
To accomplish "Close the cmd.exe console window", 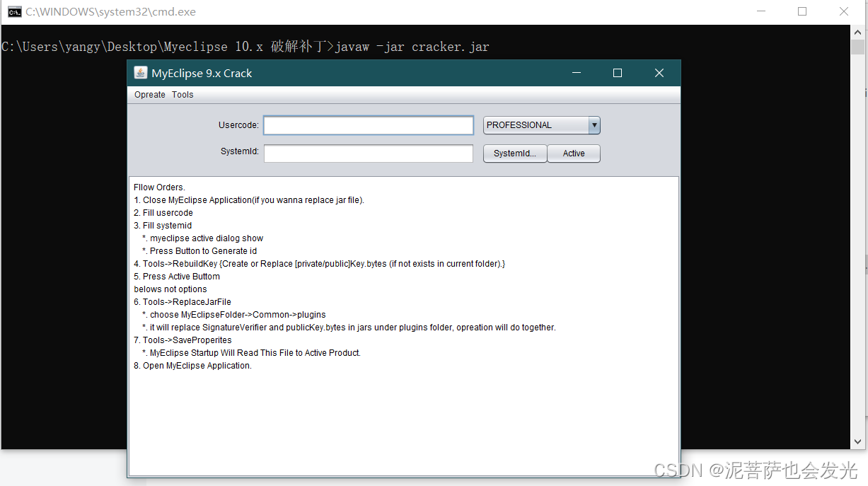I will point(844,11).
